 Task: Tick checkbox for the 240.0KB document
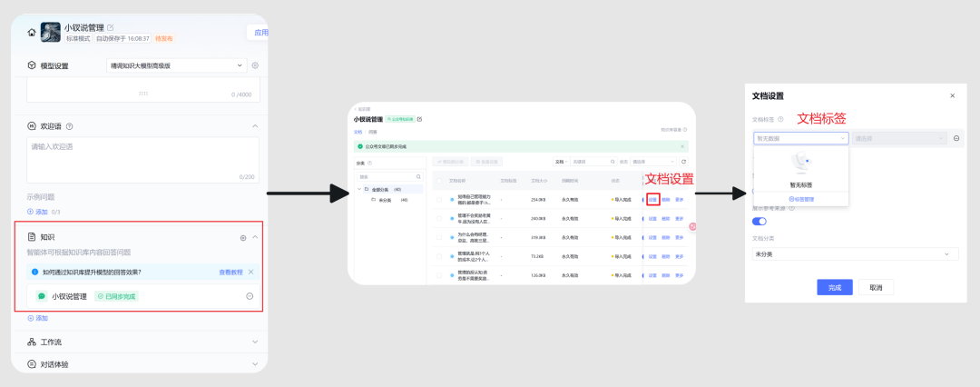pos(439,219)
